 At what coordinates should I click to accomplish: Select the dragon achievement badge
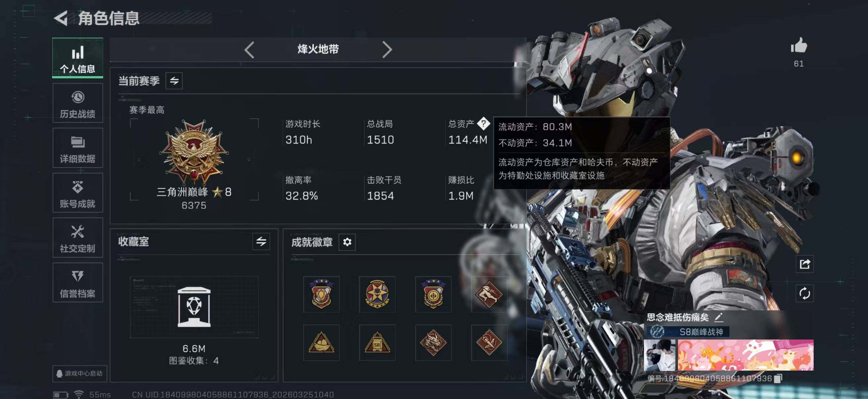(433, 342)
